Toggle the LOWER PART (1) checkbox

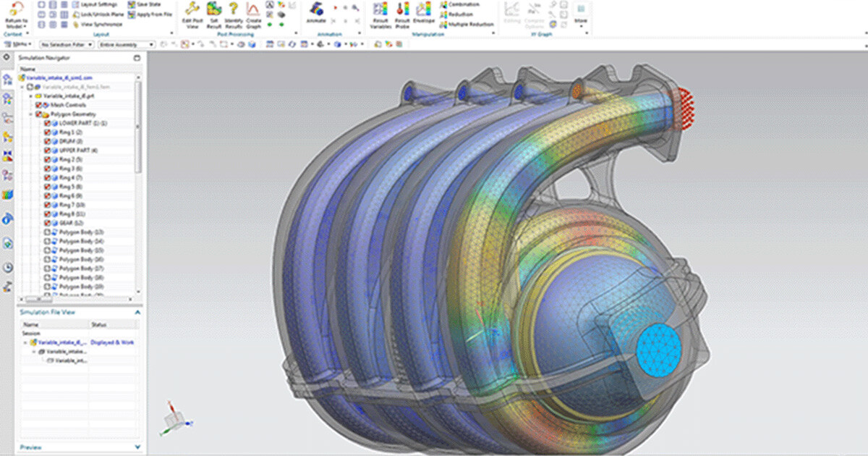point(47,123)
